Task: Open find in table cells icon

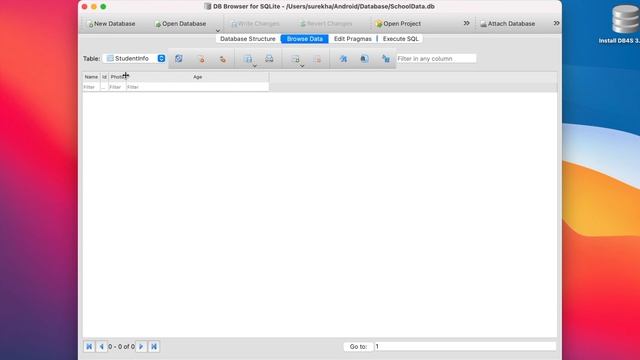Action: (x=364, y=59)
